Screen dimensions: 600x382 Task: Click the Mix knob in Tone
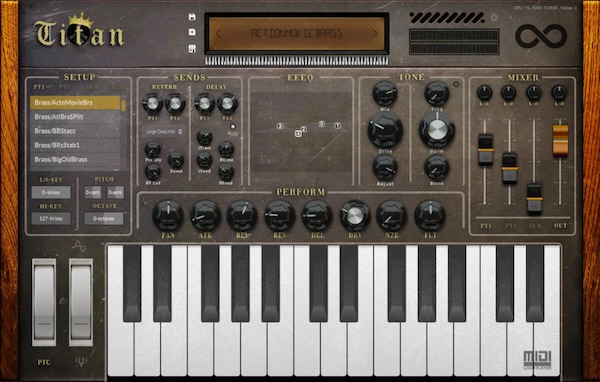[385, 94]
